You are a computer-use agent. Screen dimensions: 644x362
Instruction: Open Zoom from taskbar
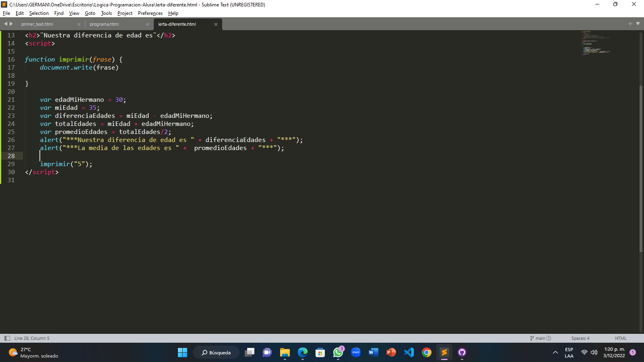coord(356,353)
